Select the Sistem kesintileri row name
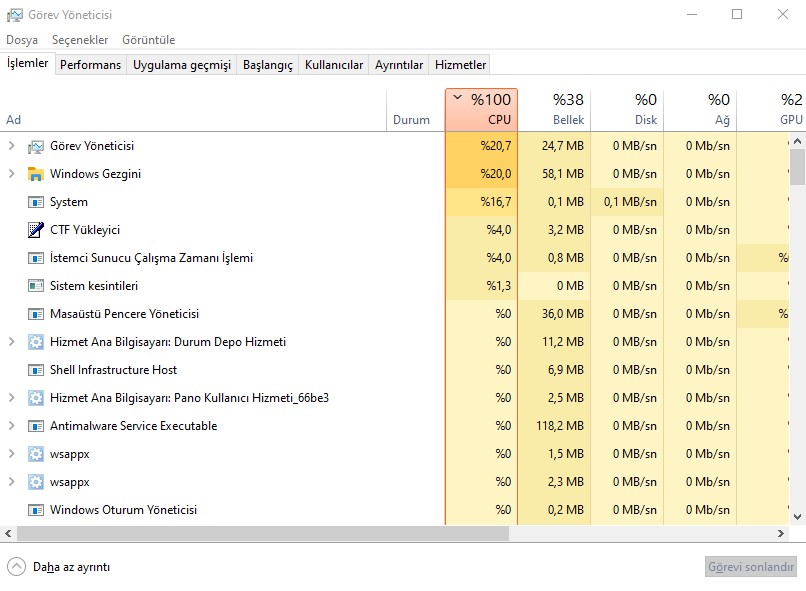Image resolution: width=806 pixels, height=591 pixels. pos(94,286)
